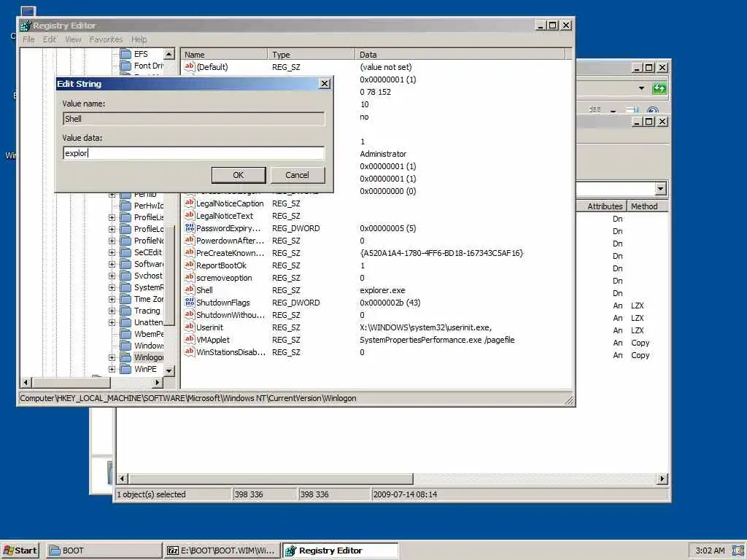Image resolution: width=747 pixels, height=560 pixels.
Task: Expand the Svchost tree key
Action: pos(112,276)
